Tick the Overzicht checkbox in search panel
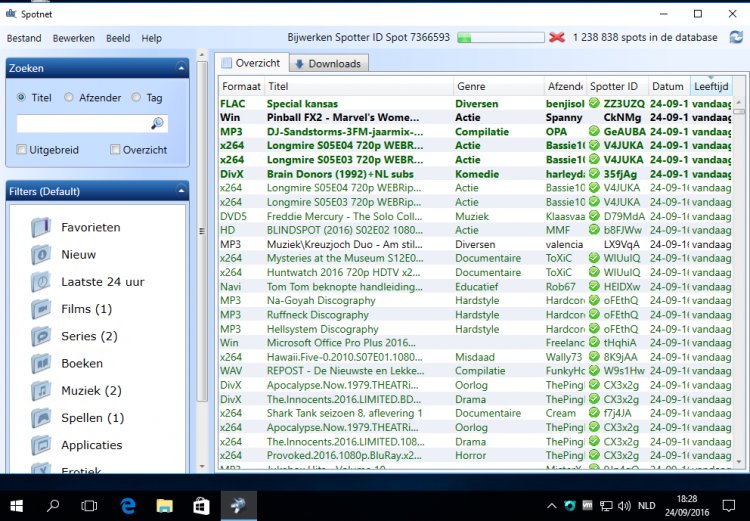 coord(116,150)
